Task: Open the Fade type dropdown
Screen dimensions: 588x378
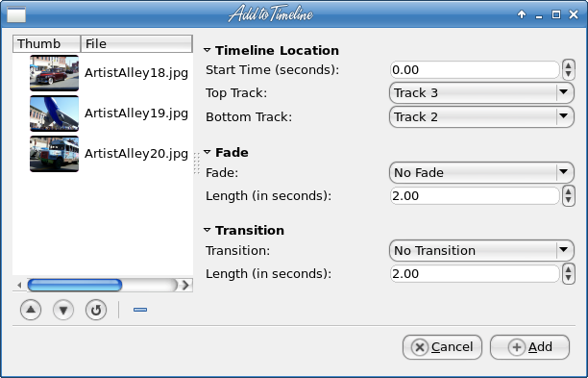Action: 481,172
